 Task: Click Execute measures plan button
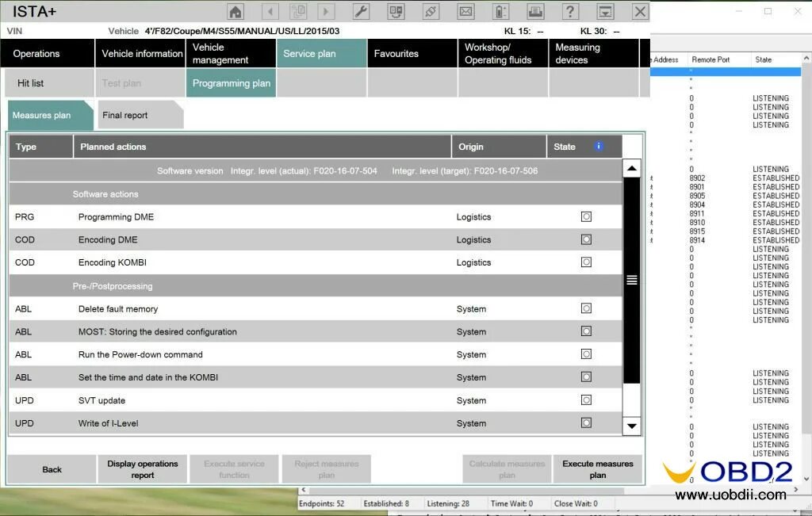coord(598,469)
